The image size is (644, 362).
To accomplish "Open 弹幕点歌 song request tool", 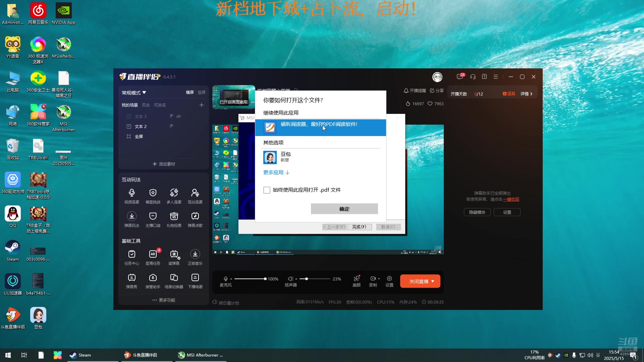I will click(195, 217).
